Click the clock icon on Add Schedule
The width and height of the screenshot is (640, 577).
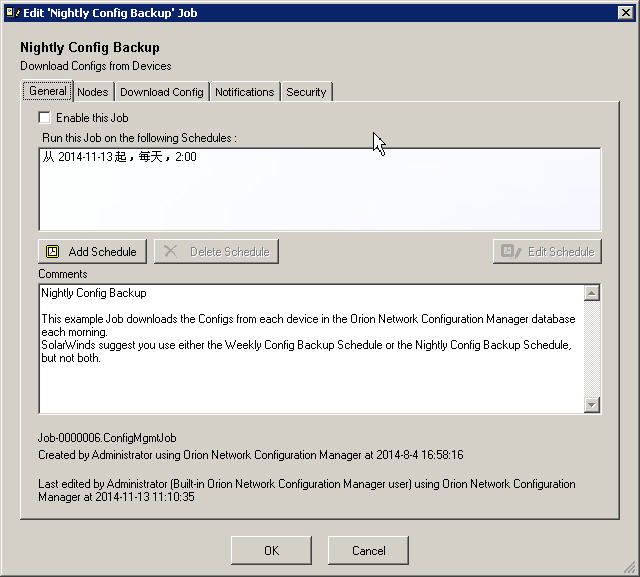[52, 251]
